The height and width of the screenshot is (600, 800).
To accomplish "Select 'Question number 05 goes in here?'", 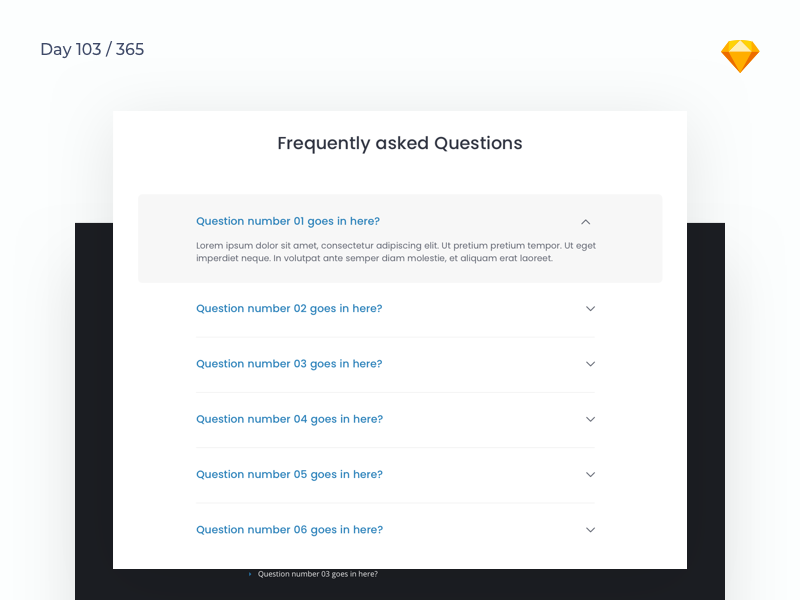I will [x=289, y=474].
